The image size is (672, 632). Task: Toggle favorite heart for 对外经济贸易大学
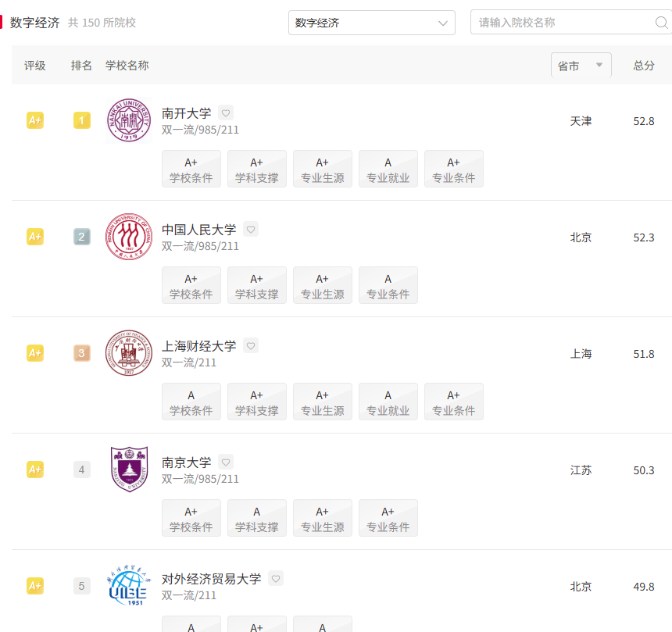click(x=276, y=578)
